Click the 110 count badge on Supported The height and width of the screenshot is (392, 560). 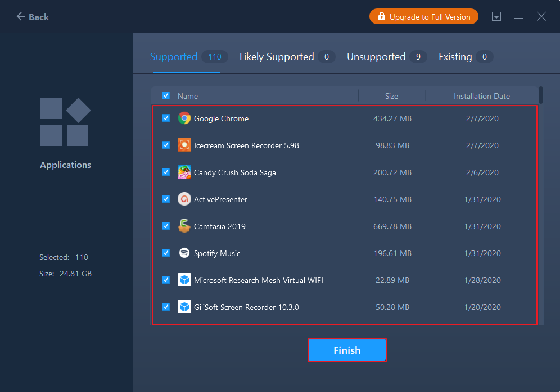point(215,57)
